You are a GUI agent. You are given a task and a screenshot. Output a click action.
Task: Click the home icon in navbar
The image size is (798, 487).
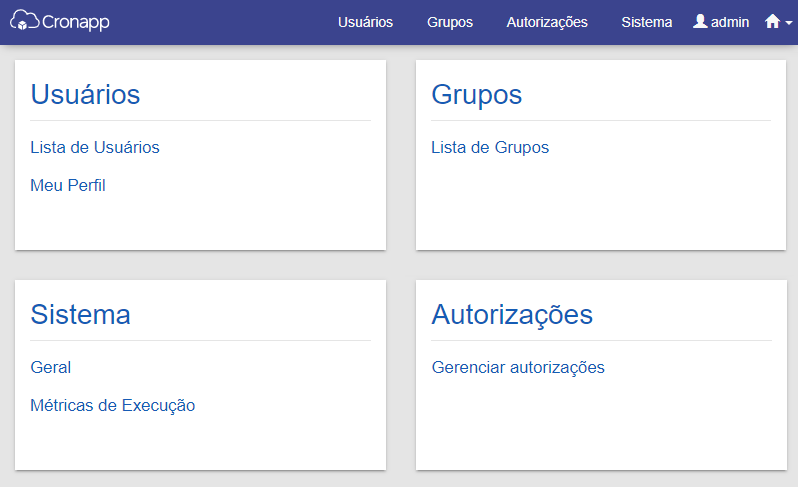pyautogui.click(x=773, y=21)
